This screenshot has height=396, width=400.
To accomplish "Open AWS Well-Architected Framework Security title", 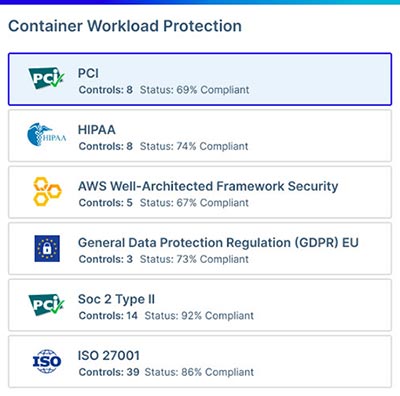I will [x=208, y=186].
